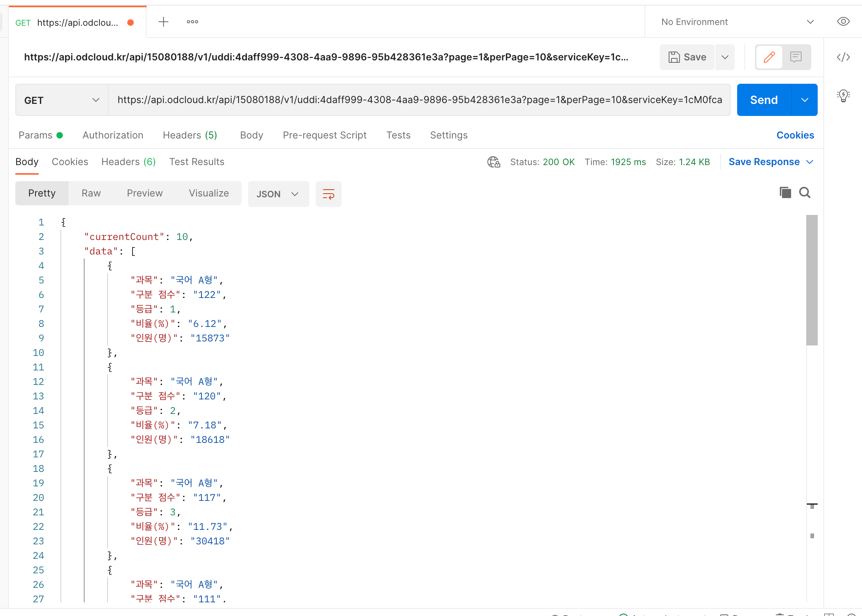Copy response body with copy icon

point(785,193)
